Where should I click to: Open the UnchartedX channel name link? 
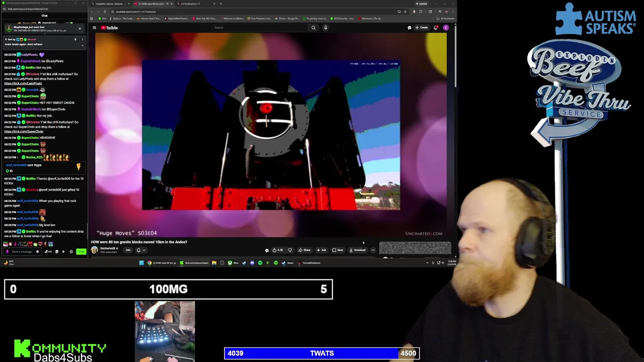click(x=108, y=248)
